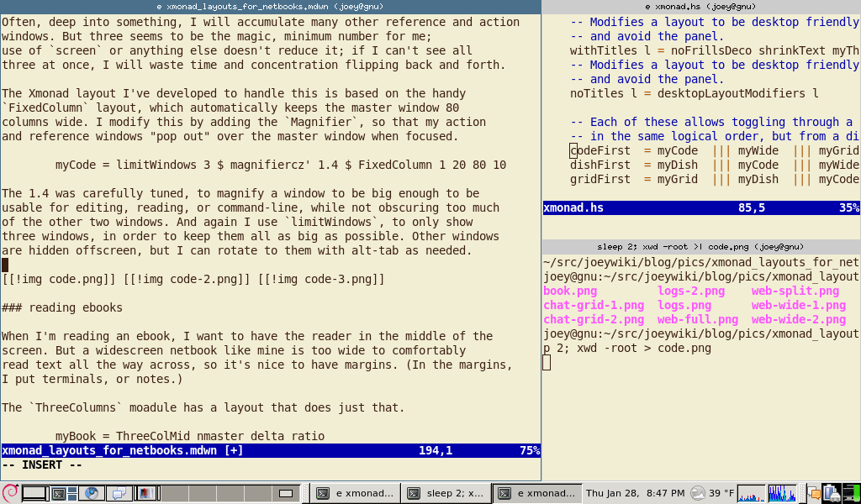
Task: Click the '-- INSERT --' mode indicator
Action: 42,465
